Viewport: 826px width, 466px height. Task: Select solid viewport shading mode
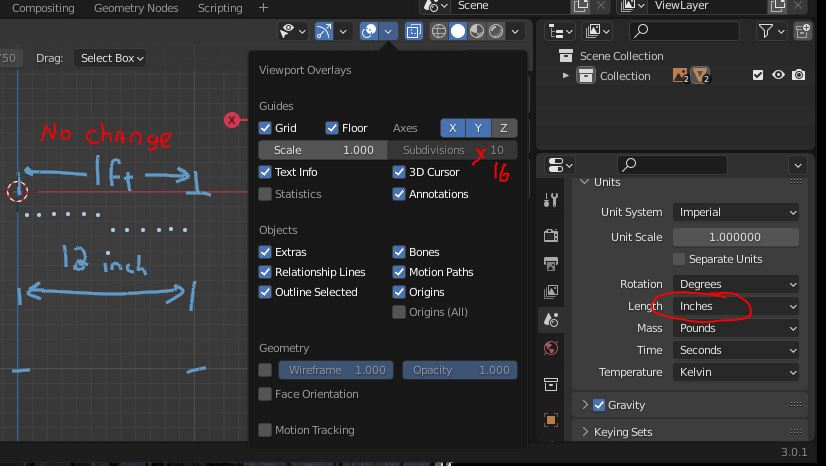458,32
